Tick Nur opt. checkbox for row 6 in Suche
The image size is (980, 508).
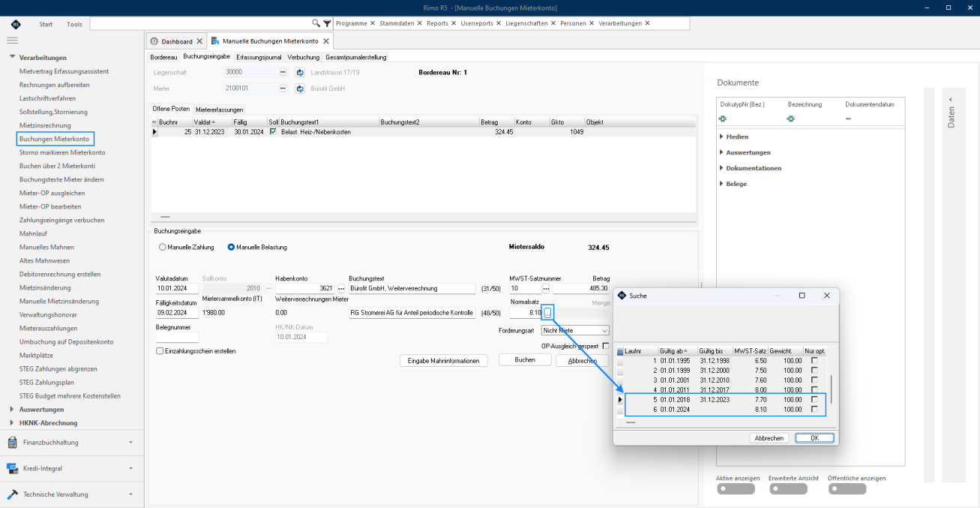click(814, 409)
